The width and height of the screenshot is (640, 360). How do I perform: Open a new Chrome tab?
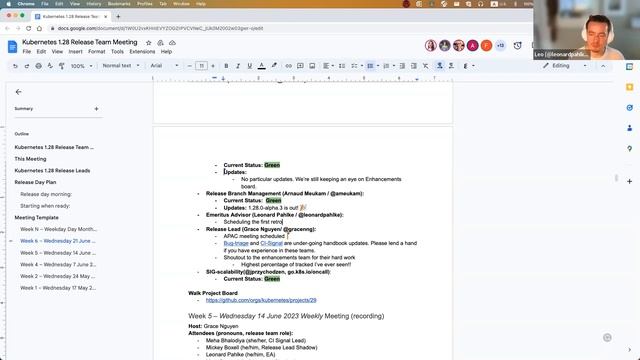click(118, 16)
